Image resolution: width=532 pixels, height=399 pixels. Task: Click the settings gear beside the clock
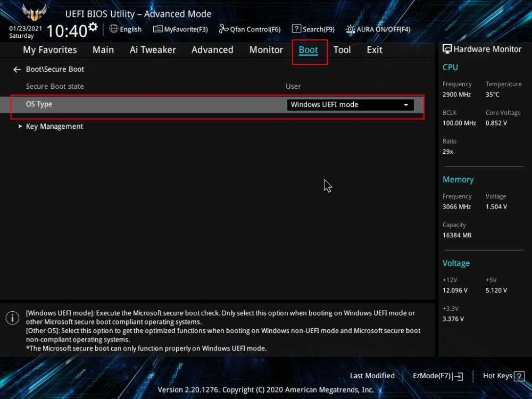point(93,27)
